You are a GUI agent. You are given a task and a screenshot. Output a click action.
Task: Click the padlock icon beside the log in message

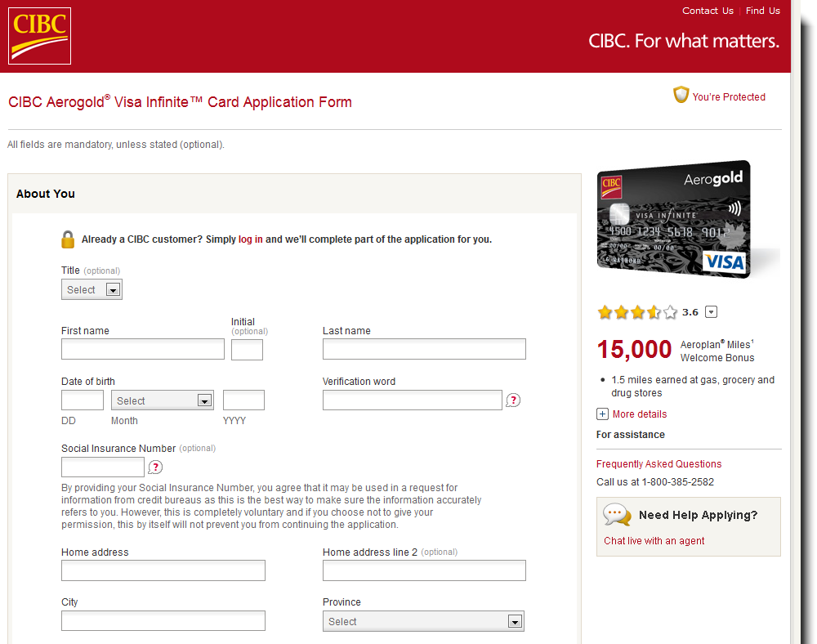pos(68,239)
